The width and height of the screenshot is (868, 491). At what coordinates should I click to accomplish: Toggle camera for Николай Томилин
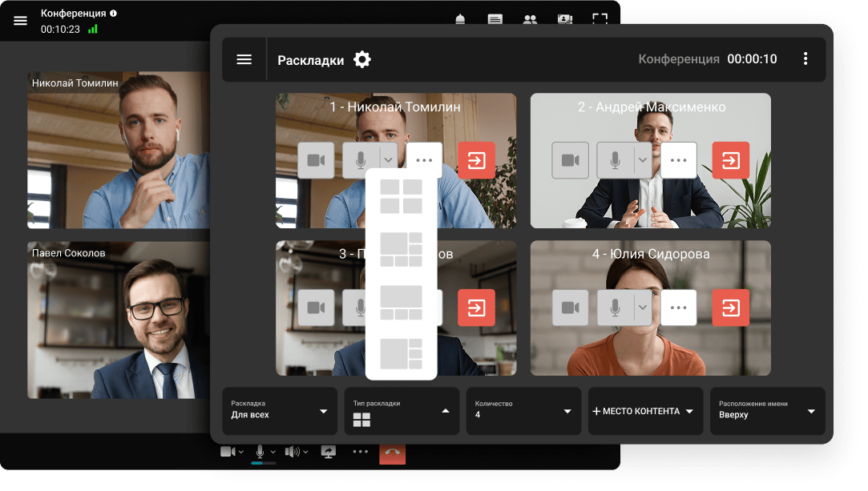[x=316, y=160]
